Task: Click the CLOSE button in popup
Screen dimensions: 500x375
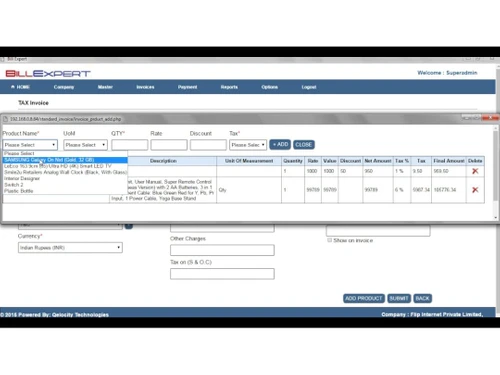Action: 303,145
